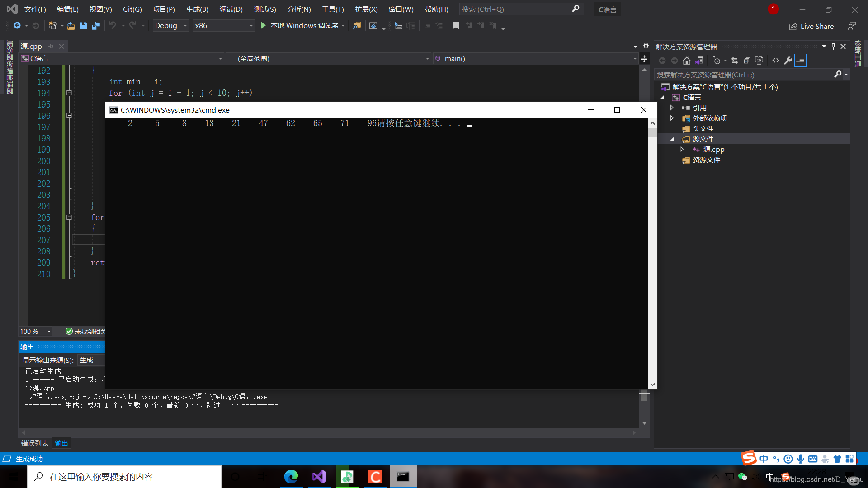Select 源.cpp in Solution Explorer
This screenshot has height=488, width=868.
tap(713, 150)
